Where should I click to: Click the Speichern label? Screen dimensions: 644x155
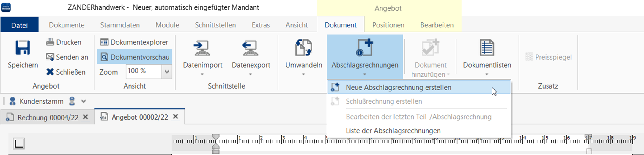pos(23,65)
